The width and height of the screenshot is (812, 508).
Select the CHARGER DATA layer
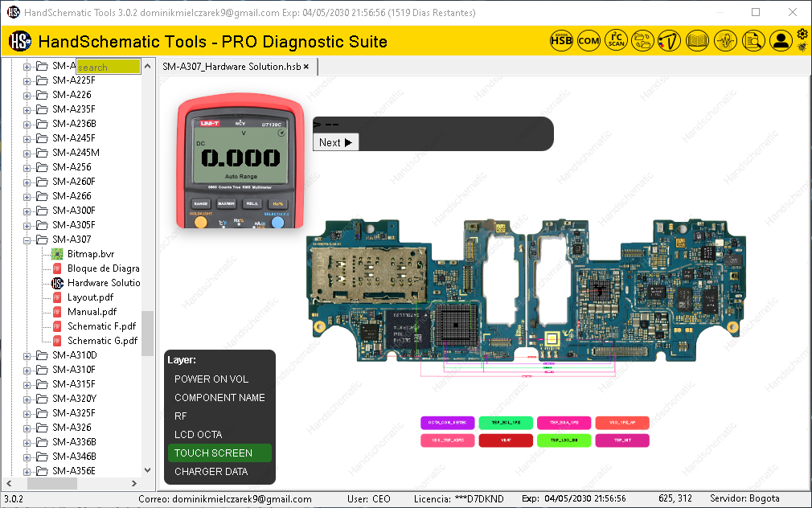point(219,472)
